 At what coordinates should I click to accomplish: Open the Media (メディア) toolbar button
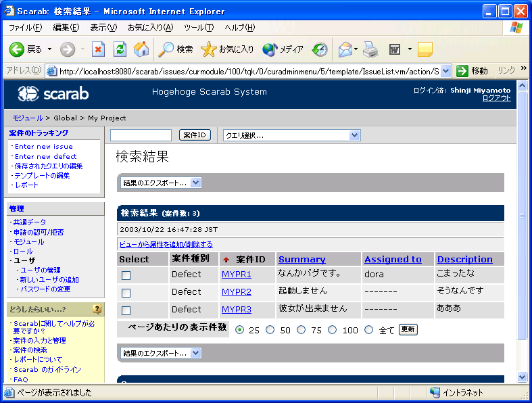point(283,49)
